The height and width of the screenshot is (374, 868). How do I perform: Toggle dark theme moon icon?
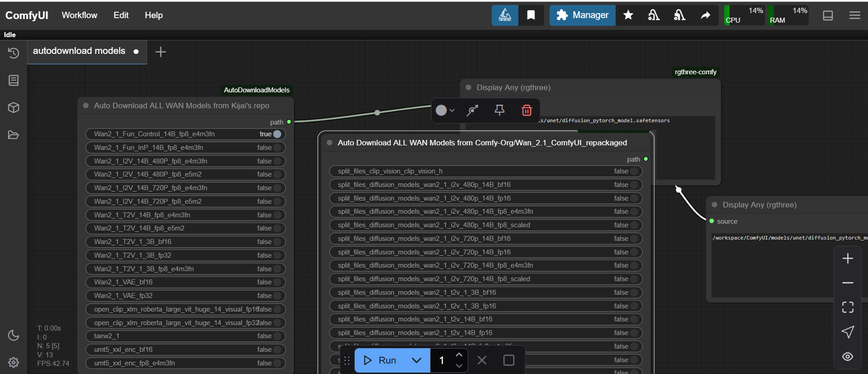[x=14, y=335]
